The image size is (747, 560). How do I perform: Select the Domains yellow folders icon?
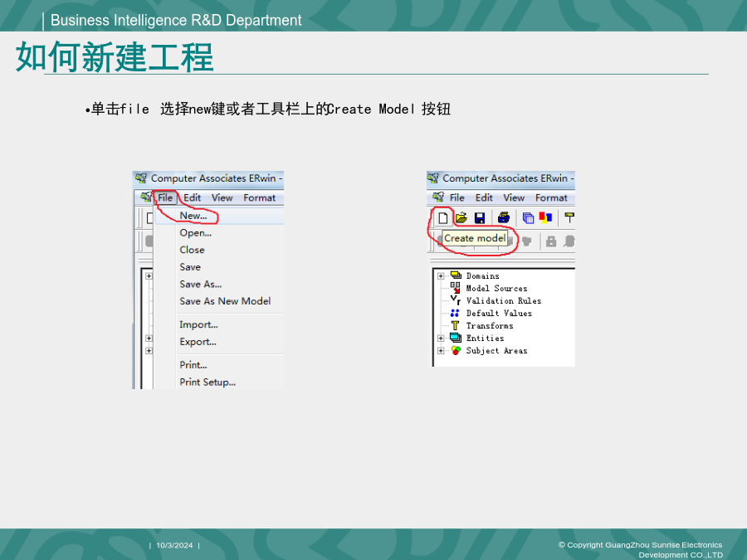[x=456, y=275]
